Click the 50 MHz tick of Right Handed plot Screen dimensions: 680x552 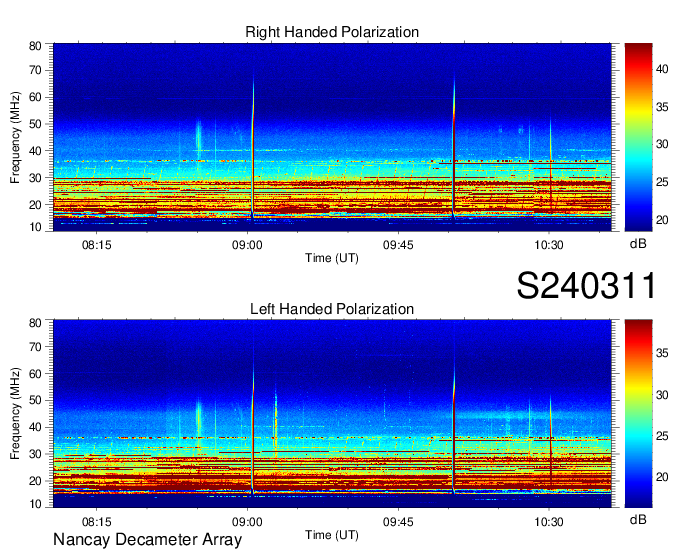(35, 124)
